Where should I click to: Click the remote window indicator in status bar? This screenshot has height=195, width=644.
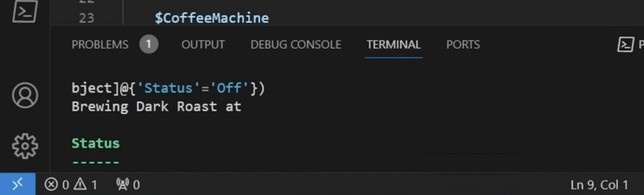pyautogui.click(x=17, y=184)
